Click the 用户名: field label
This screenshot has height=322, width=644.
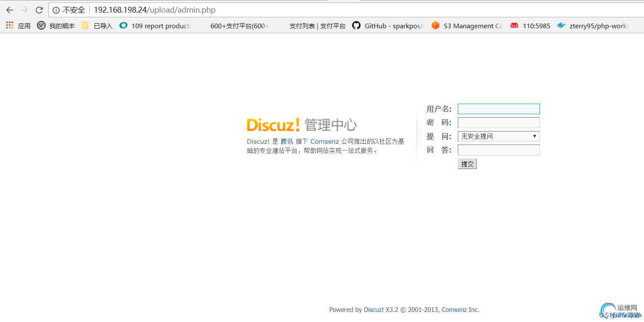click(x=439, y=109)
